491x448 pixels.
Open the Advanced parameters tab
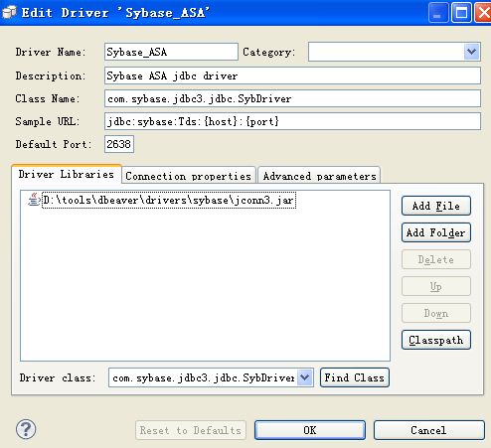[319, 175]
